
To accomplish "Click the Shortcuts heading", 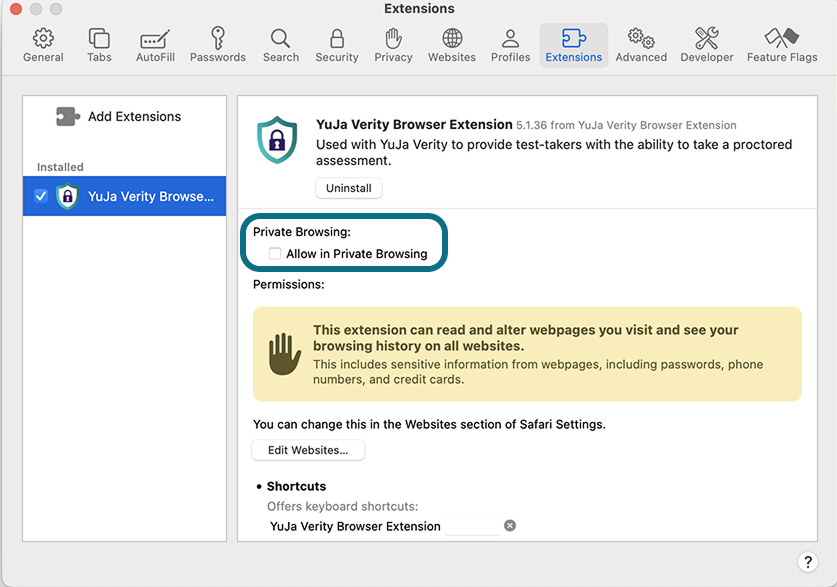I will tap(296, 486).
